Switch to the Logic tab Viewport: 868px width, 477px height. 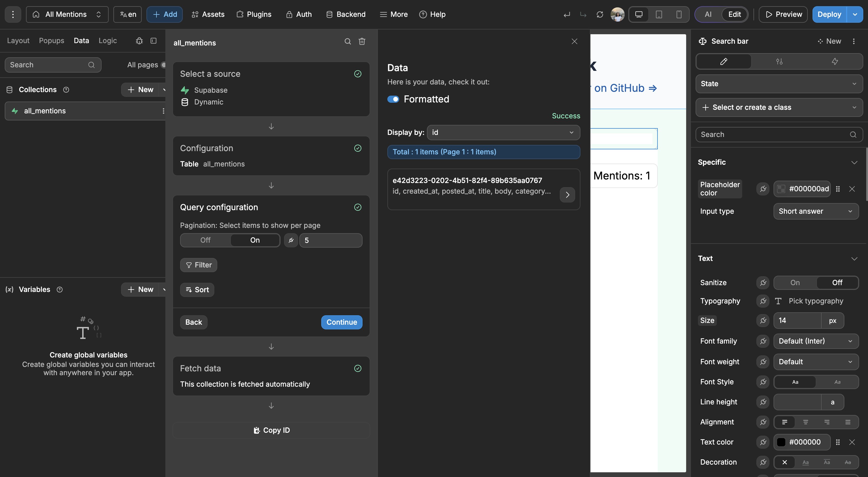point(107,40)
